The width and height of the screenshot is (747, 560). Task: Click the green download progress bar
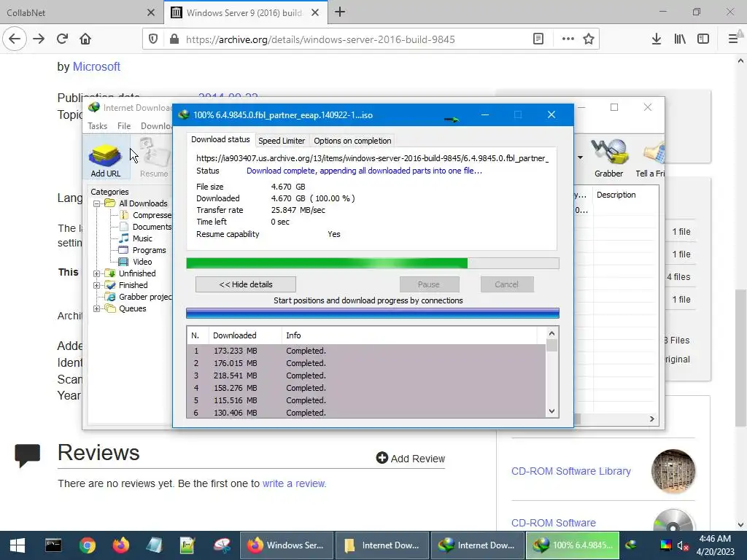[373, 263]
